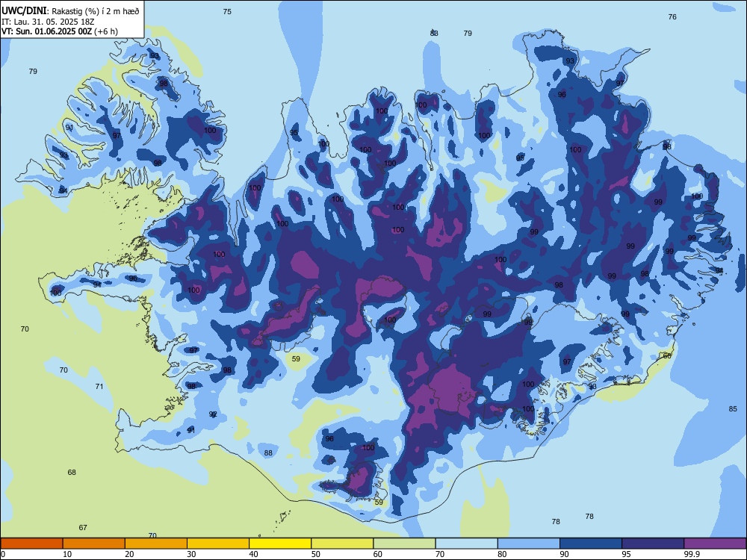Select the 90–95 medium blue legend swatch
The width and height of the screenshot is (747, 560).
(591, 544)
